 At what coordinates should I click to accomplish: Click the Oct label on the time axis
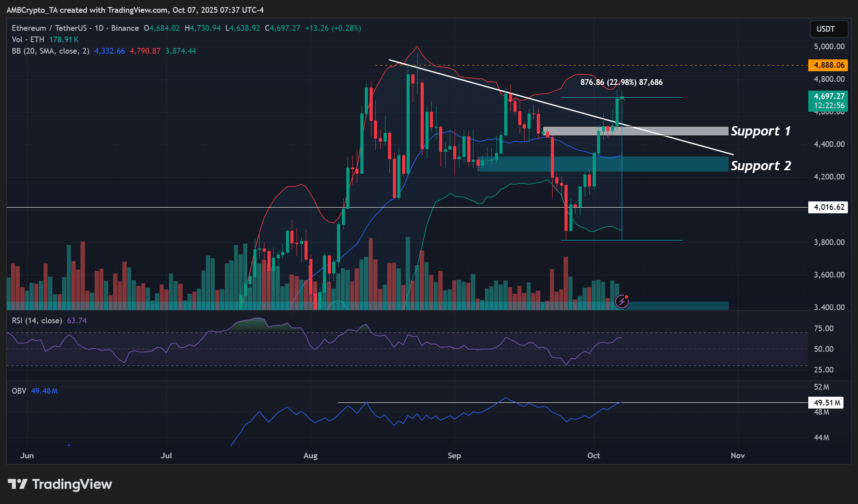pyautogui.click(x=594, y=456)
